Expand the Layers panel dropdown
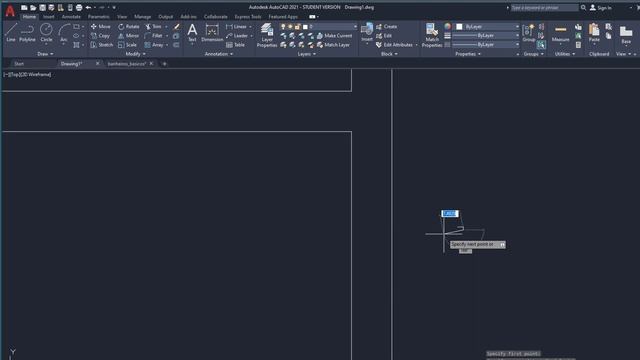This screenshot has width=640, height=360. click(x=307, y=54)
